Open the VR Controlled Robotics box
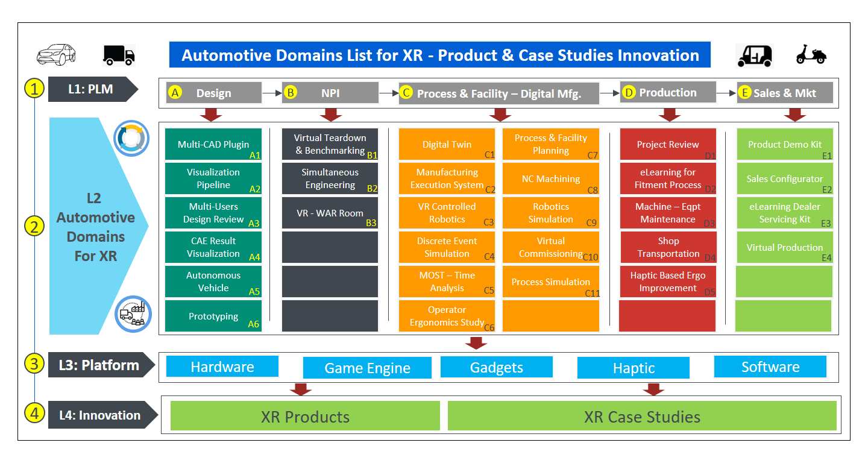This screenshot has width=868, height=463. pos(447,213)
